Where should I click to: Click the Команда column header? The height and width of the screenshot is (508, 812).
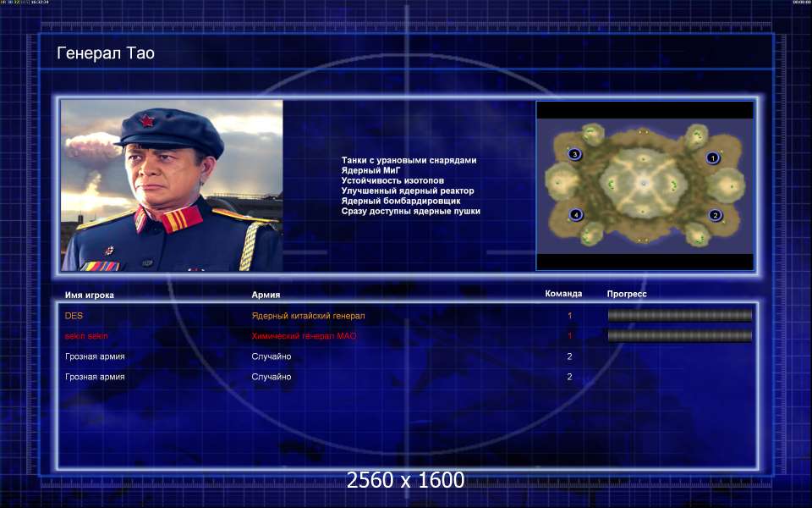(563, 294)
